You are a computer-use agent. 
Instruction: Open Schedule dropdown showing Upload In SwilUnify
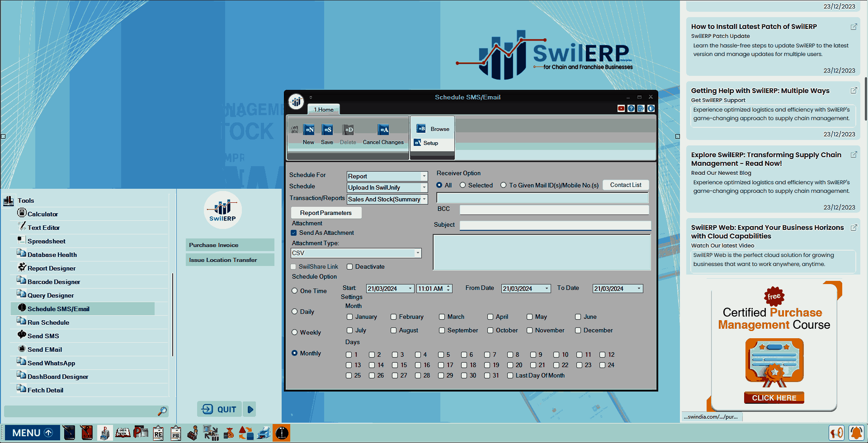424,187
